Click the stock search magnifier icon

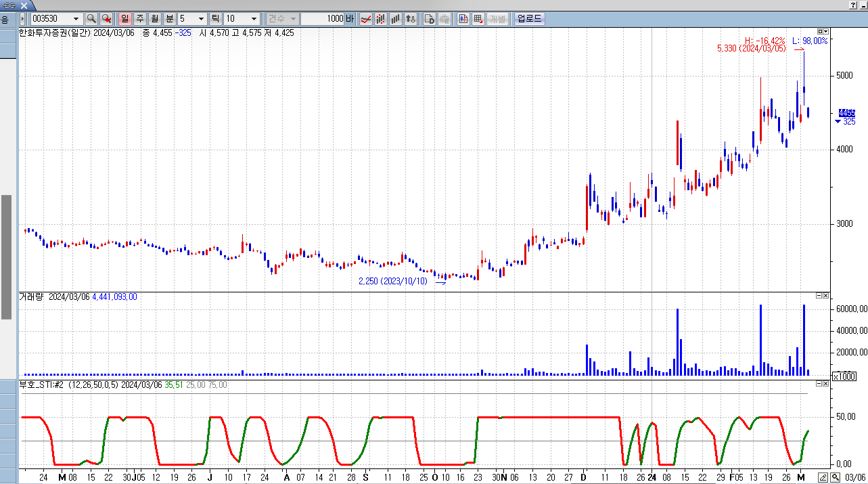pos(91,19)
